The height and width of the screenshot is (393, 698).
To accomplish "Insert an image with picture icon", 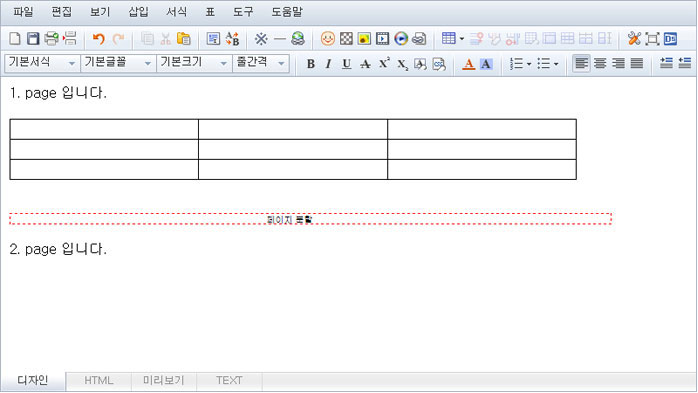I will [364, 39].
